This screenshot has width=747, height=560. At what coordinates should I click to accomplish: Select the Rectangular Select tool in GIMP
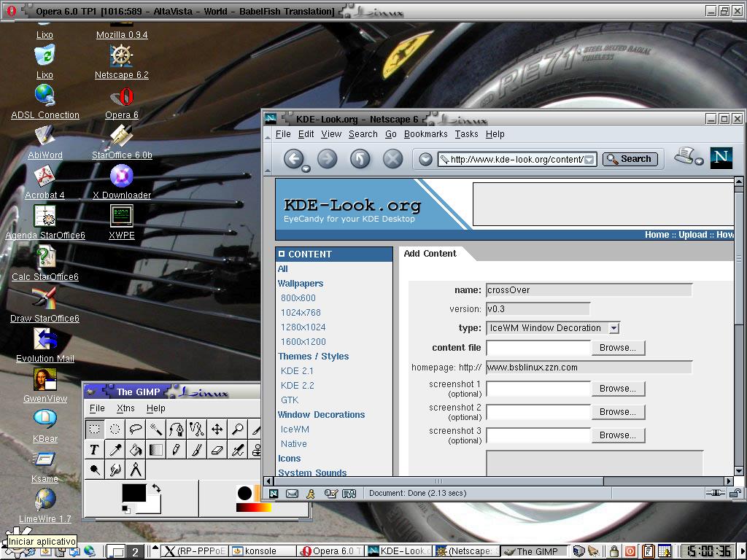pyautogui.click(x=95, y=429)
